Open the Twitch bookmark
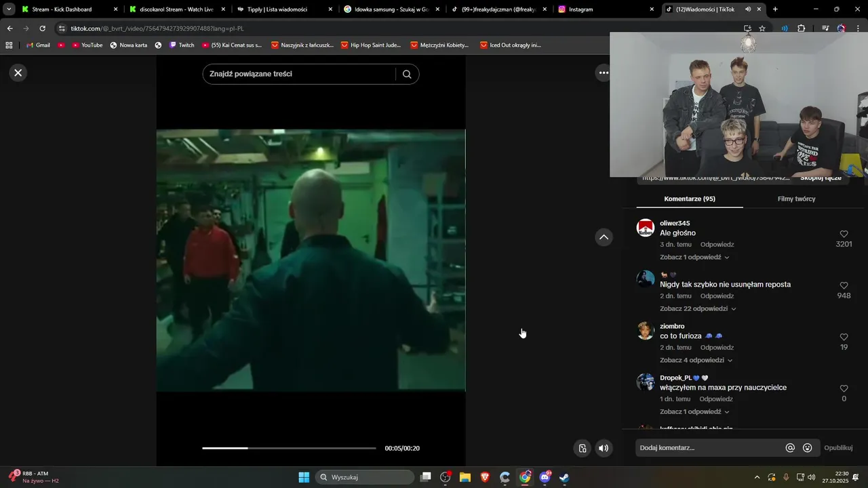868x488 pixels. click(x=182, y=45)
